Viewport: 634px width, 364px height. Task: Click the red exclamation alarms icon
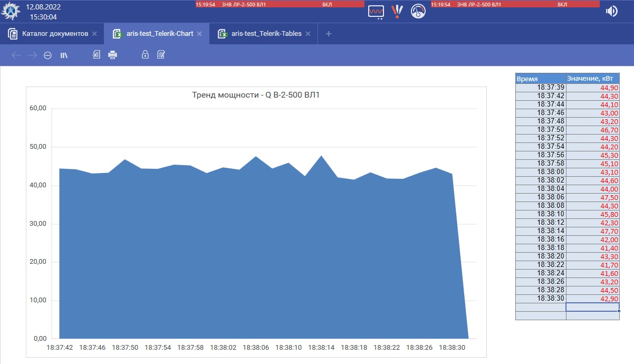pyautogui.click(x=397, y=11)
